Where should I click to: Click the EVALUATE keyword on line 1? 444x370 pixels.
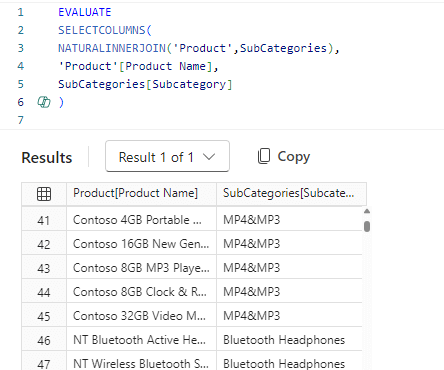85,12
